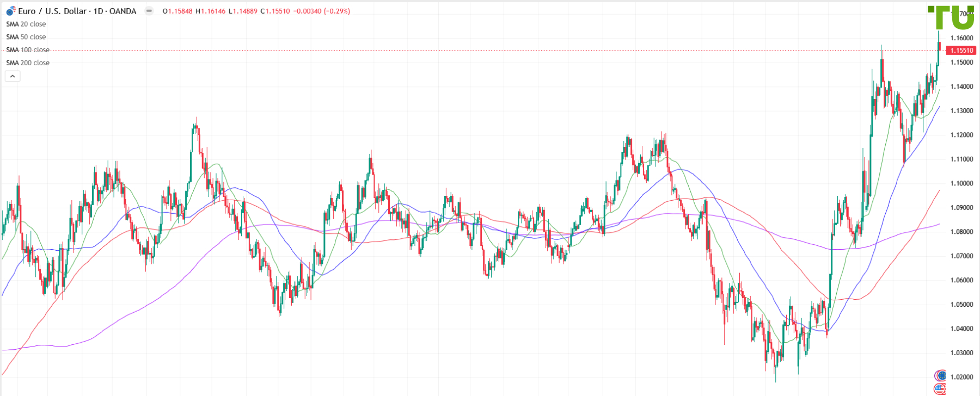Click the 1.07000 price axis label

click(x=961, y=256)
